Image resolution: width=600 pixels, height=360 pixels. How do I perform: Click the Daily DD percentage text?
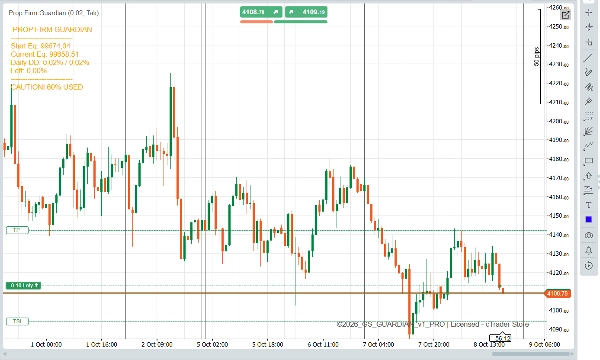50,62
